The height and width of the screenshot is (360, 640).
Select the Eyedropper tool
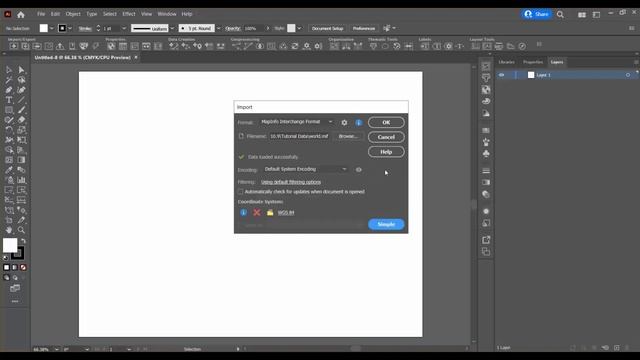(9, 170)
